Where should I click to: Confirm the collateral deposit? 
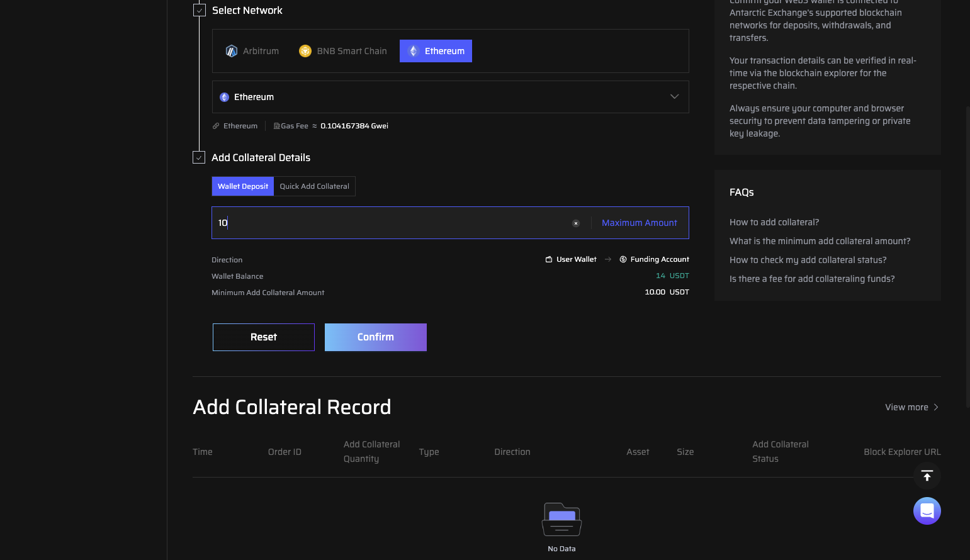(376, 337)
